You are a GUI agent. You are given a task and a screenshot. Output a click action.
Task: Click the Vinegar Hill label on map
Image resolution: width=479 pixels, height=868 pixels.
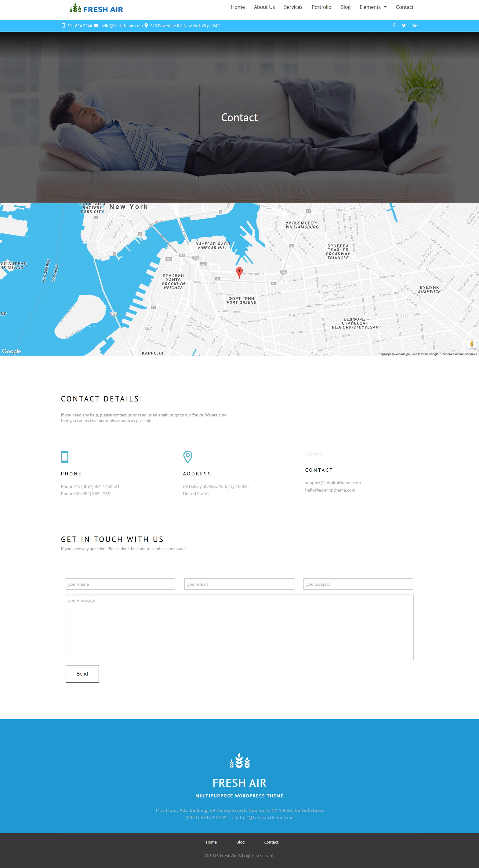(x=213, y=246)
